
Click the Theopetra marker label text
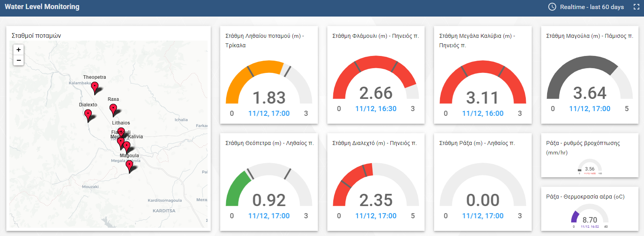pos(95,77)
